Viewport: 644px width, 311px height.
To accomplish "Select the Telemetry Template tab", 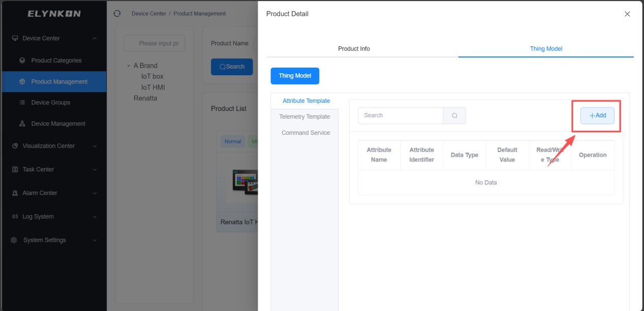I will (304, 117).
